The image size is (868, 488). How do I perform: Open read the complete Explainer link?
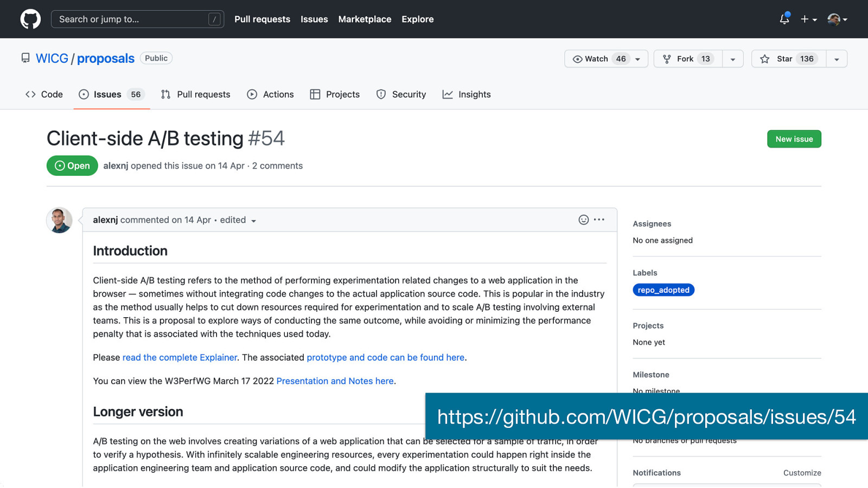click(180, 357)
